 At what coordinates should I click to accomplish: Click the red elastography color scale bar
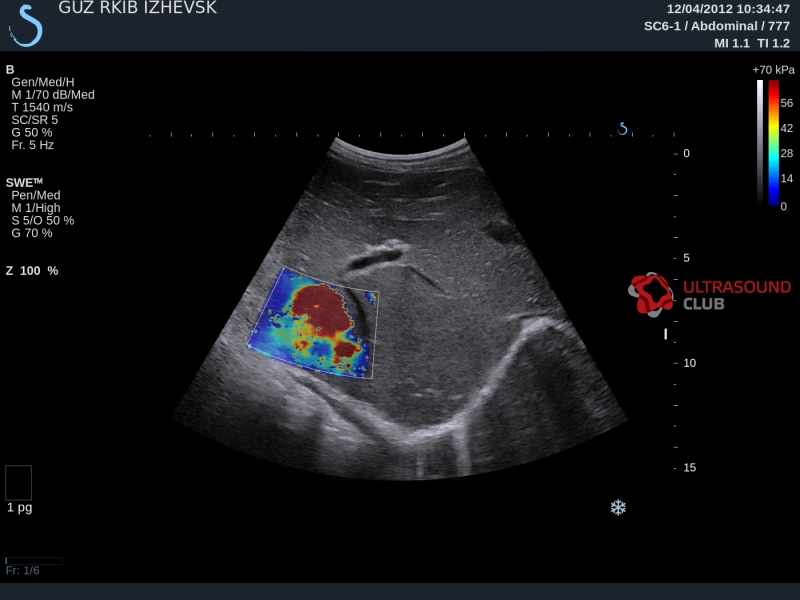773,142
